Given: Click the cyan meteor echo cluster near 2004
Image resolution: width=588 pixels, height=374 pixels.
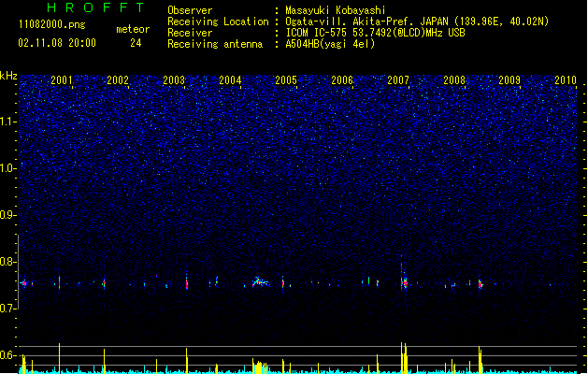Looking at the screenshot, I should (260, 281).
